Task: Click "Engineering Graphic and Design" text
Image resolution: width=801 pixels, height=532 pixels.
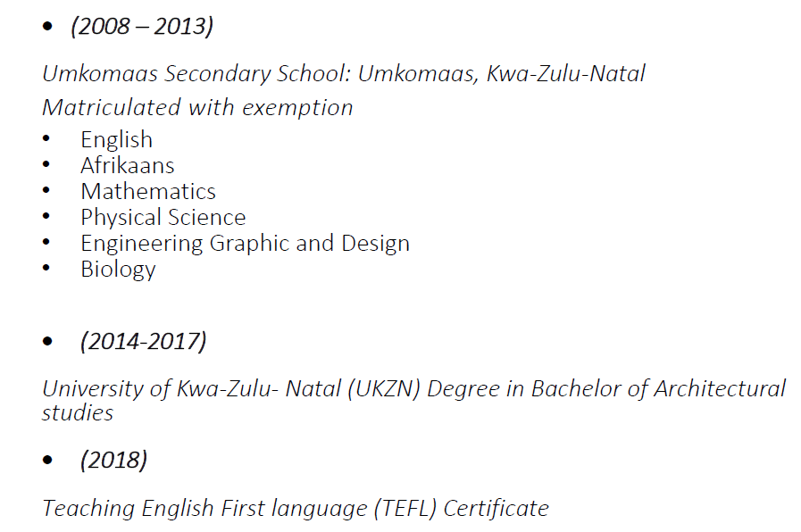Action: coord(245,244)
